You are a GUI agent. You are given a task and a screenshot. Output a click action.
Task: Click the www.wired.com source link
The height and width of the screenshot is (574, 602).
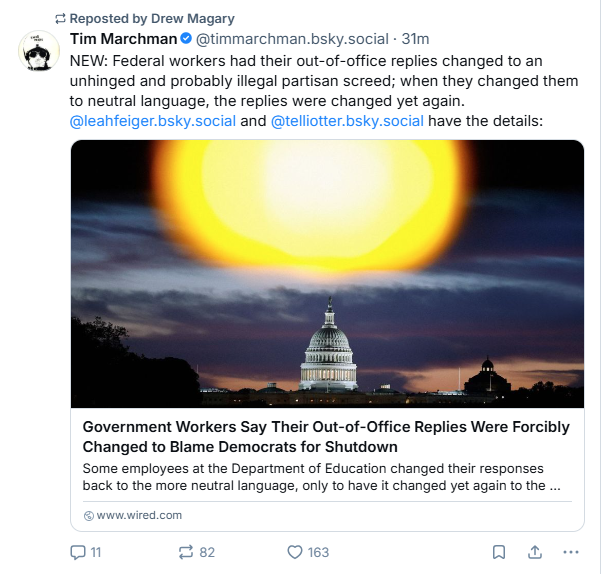coord(138,516)
